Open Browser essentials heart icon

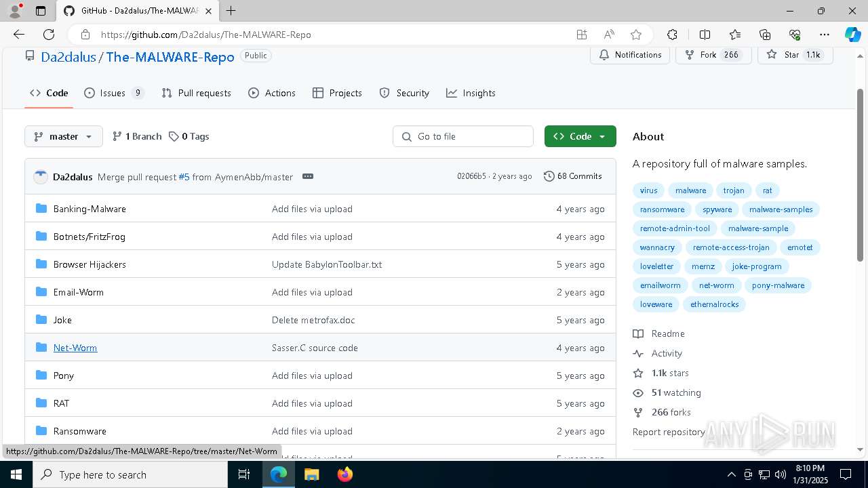tap(795, 35)
